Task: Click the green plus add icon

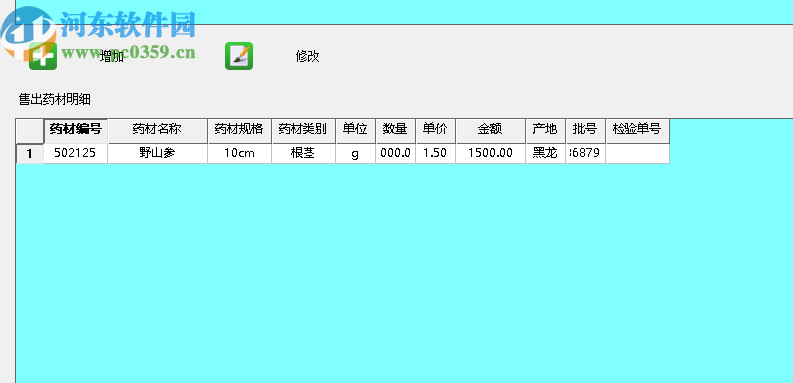Action: [43, 56]
